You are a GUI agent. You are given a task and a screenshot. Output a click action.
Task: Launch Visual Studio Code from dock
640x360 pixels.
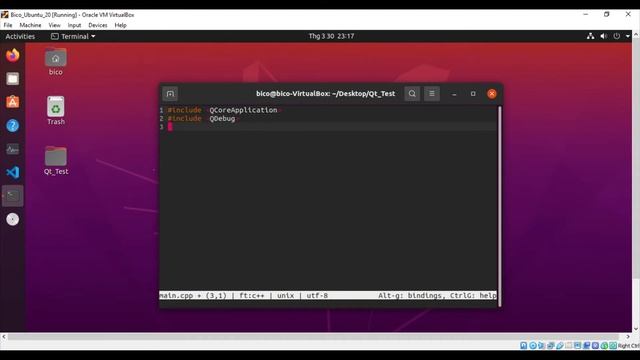(x=13, y=172)
